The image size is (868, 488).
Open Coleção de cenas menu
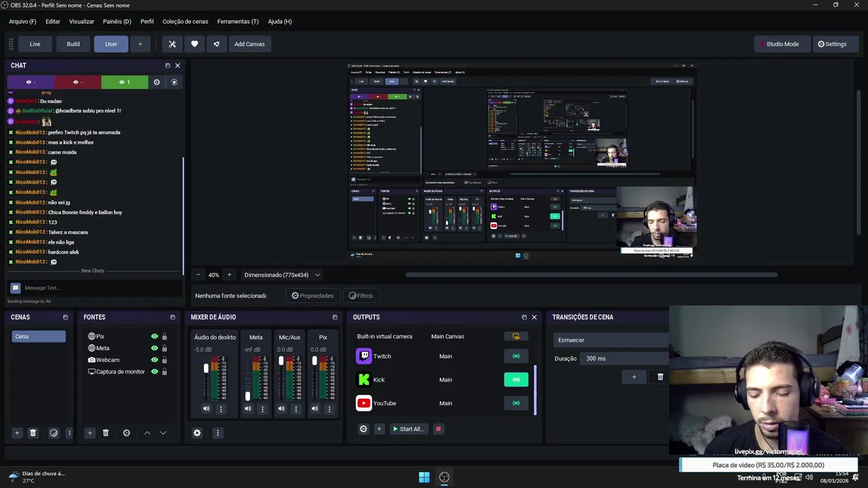[185, 22]
